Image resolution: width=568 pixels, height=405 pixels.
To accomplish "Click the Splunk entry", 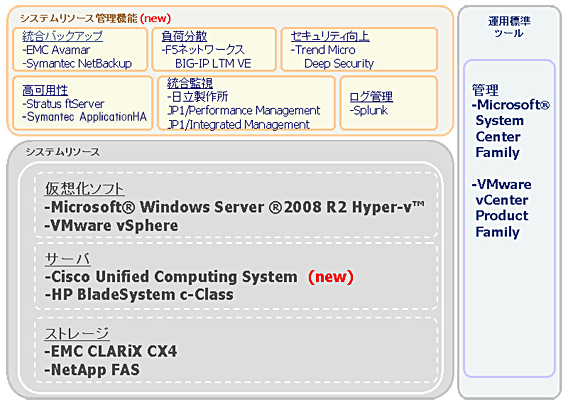I will [369, 110].
